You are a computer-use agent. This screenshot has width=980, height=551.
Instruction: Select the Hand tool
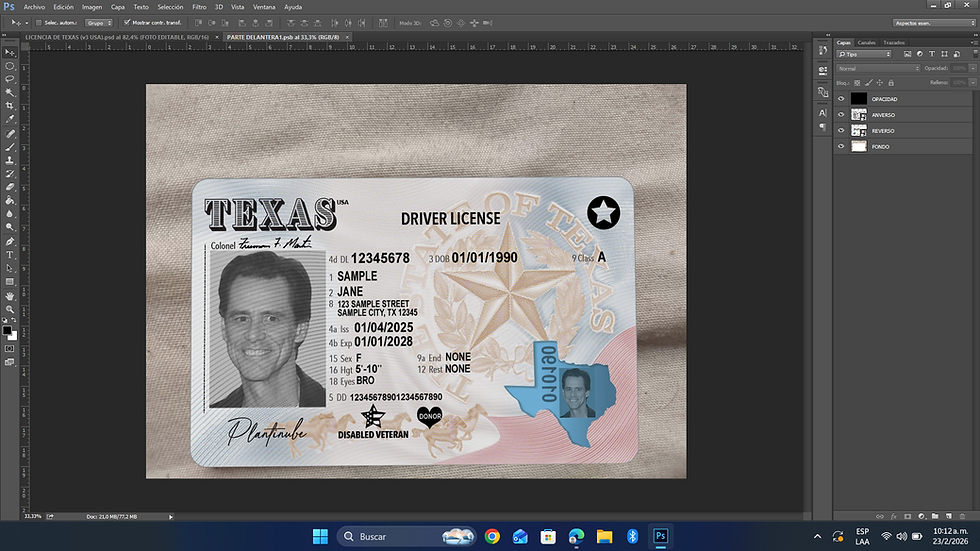tap(9, 296)
